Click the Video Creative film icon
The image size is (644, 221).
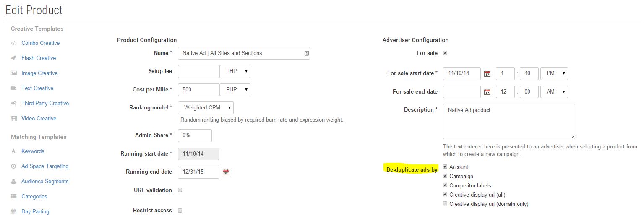coord(14,118)
